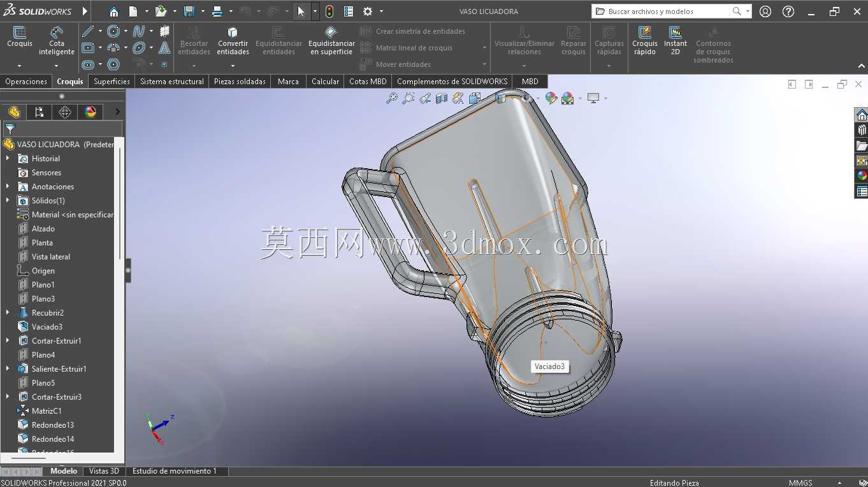
Task: Expand the Cortar-Extruir3 feature
Action: (8, 396)
